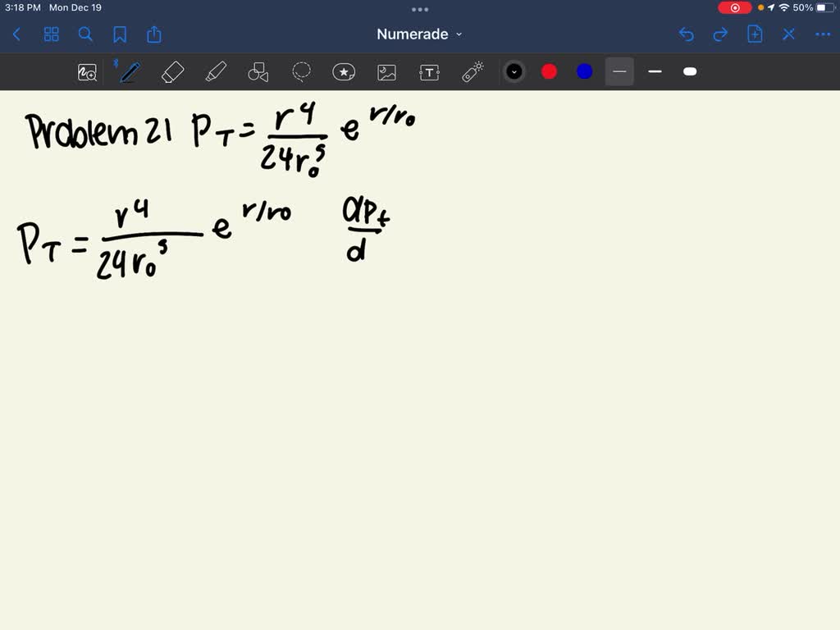The width and height of the screenshot is (840, 630).
Task: Undo the last stroke
Action: 687,34
